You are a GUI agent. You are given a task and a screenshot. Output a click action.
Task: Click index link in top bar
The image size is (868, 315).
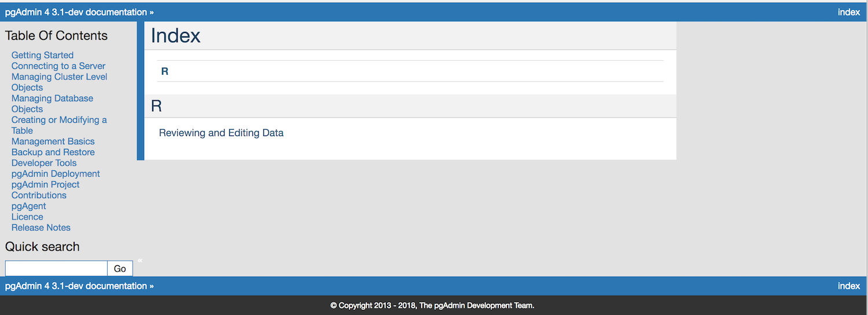pyautogui.click(x=848, y=12)
